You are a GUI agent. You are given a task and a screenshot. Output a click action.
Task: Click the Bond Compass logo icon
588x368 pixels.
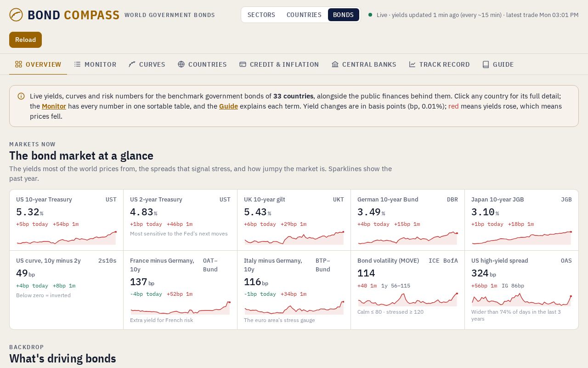coord(16,15)
